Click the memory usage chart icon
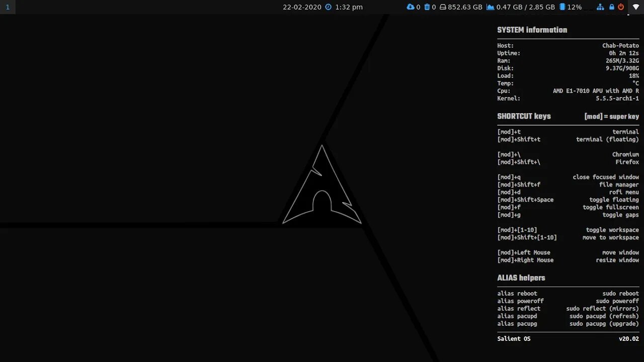 [490, 7]
